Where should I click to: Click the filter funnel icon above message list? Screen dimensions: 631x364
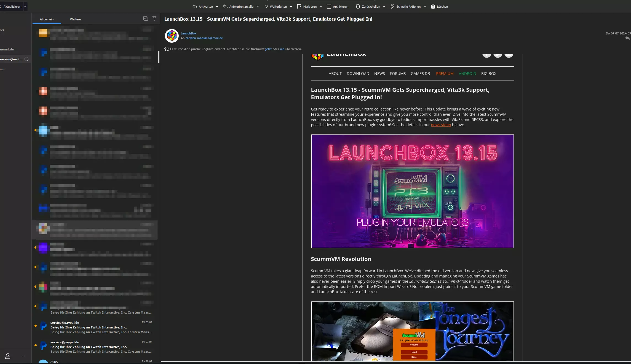click(x=154, y=18)
